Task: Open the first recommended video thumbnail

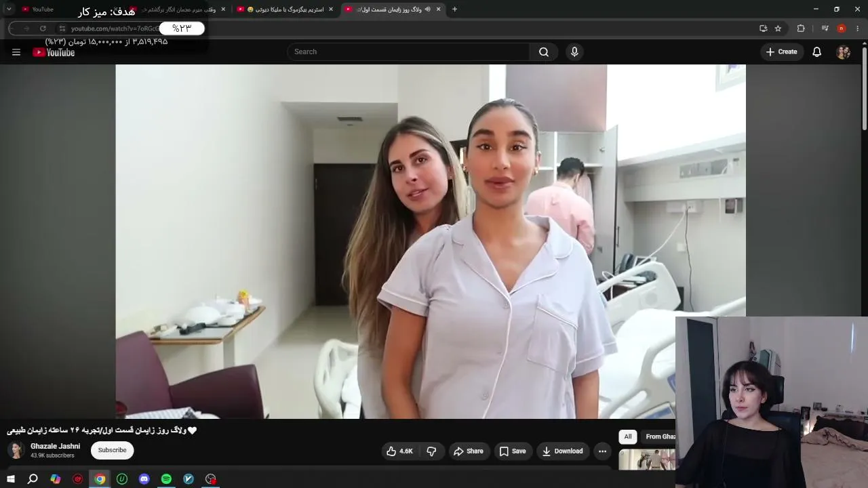Action: 647,460
